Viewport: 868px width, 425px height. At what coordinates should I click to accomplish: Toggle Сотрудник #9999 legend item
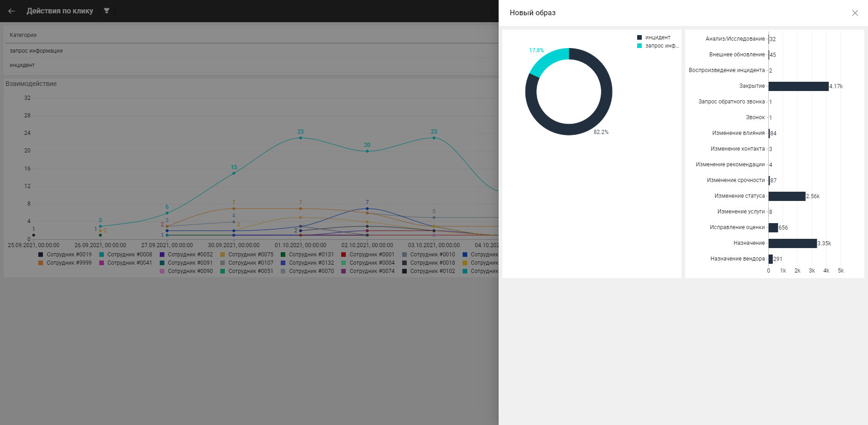click(x=65, y=263)
